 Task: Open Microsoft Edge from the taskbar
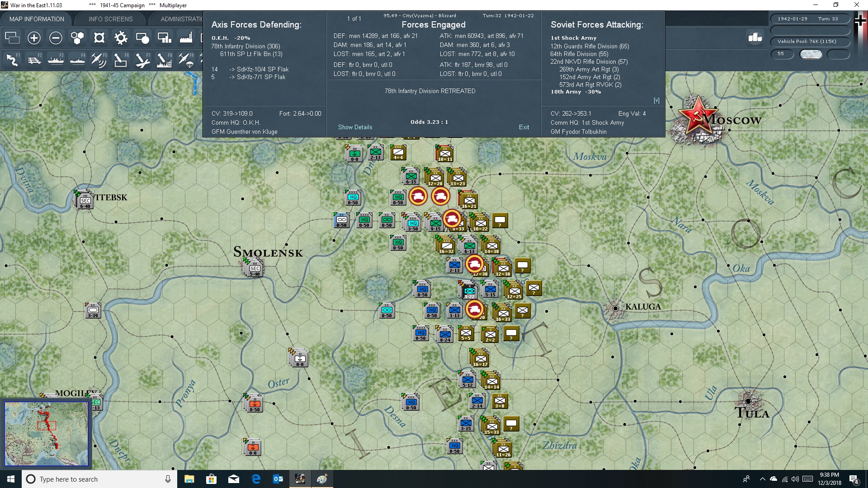point(256,479)
